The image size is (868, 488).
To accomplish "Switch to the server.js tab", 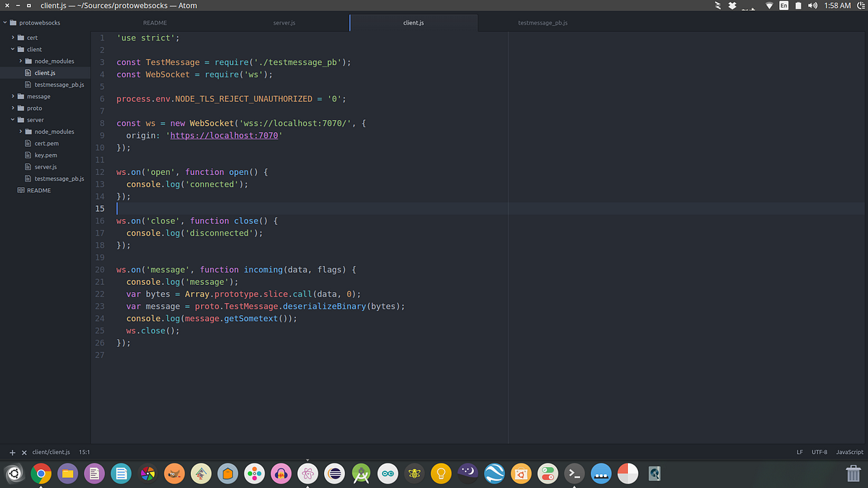I will tap(284, 22).
